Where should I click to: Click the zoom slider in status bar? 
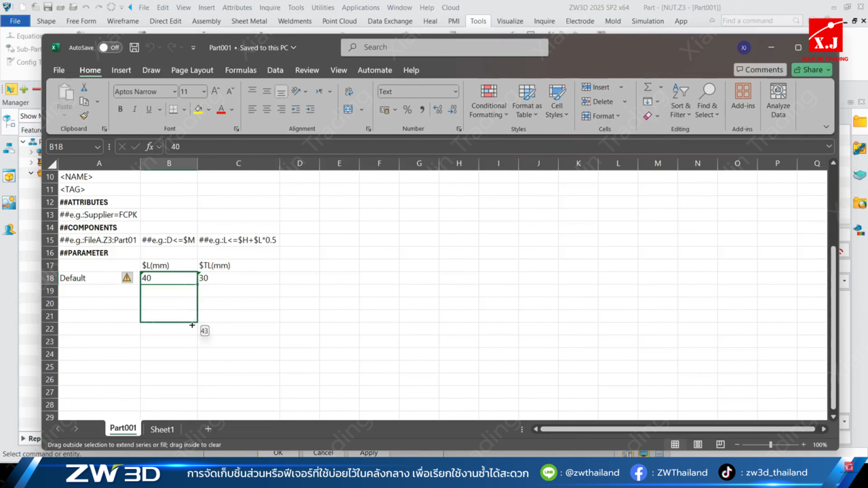[x=770, y=445]
